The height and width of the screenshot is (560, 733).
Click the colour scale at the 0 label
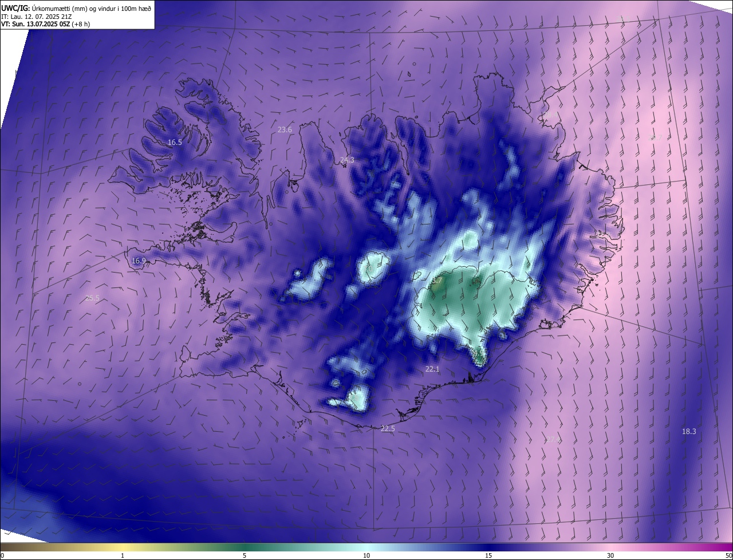click(x=2, y=555)
